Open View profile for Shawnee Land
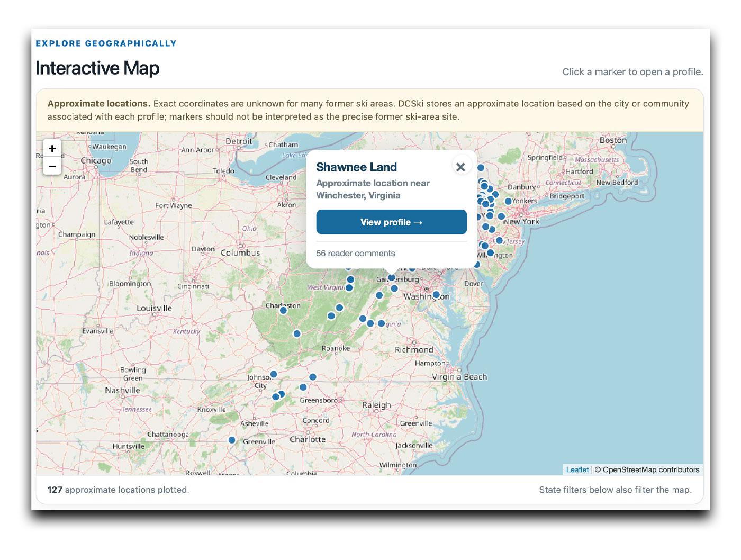Image resolution: width=741 pixels, height=560 pixels. click(x=392, y=222)
